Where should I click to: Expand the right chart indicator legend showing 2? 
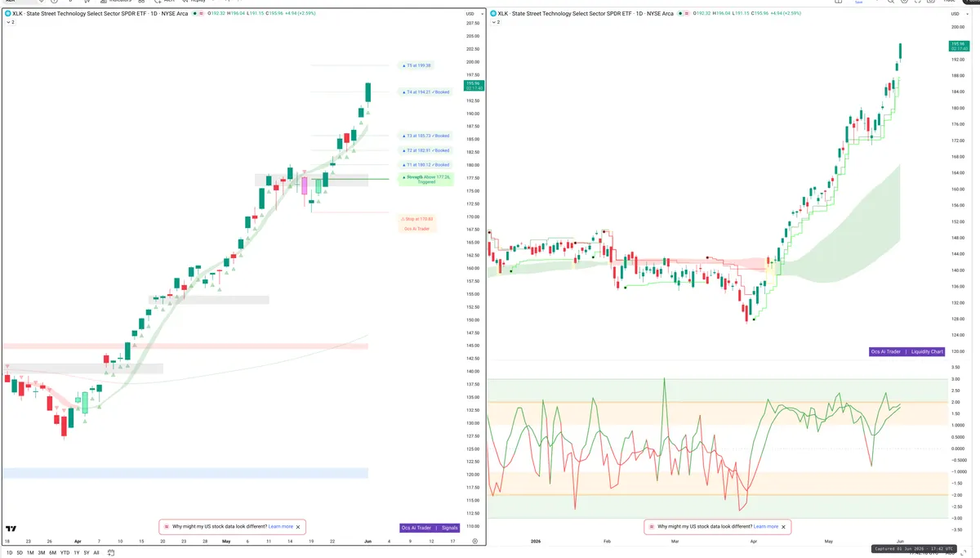tap(495, 23)
